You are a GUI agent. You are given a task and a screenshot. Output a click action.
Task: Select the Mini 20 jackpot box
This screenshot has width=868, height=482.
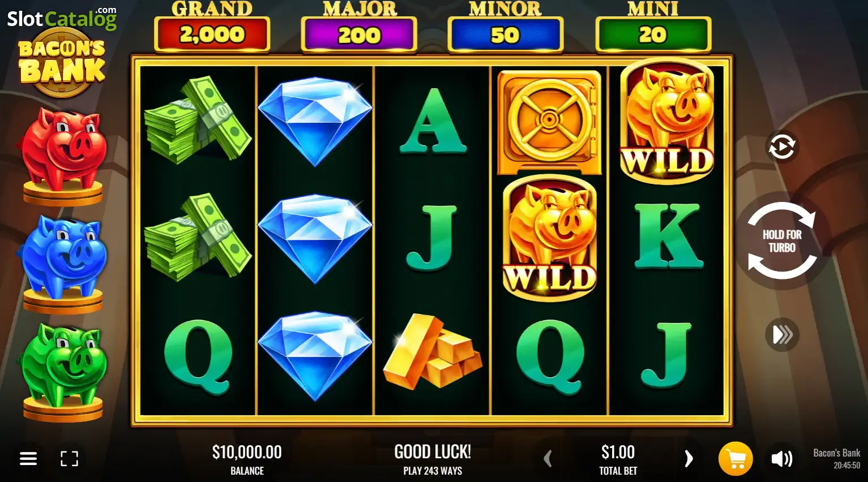tap(653, 35)
